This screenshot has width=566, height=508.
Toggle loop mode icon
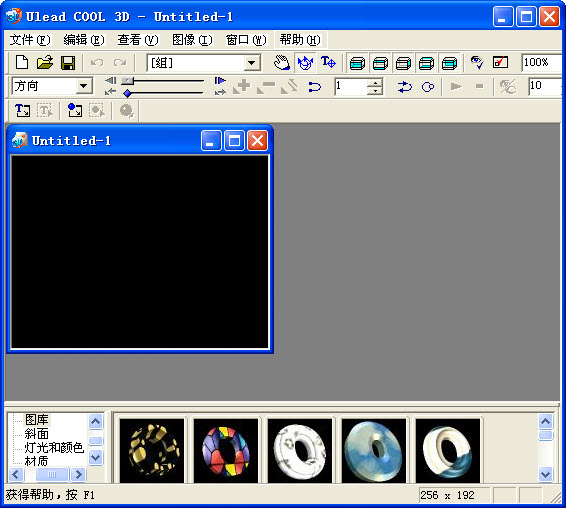point(428,87)
